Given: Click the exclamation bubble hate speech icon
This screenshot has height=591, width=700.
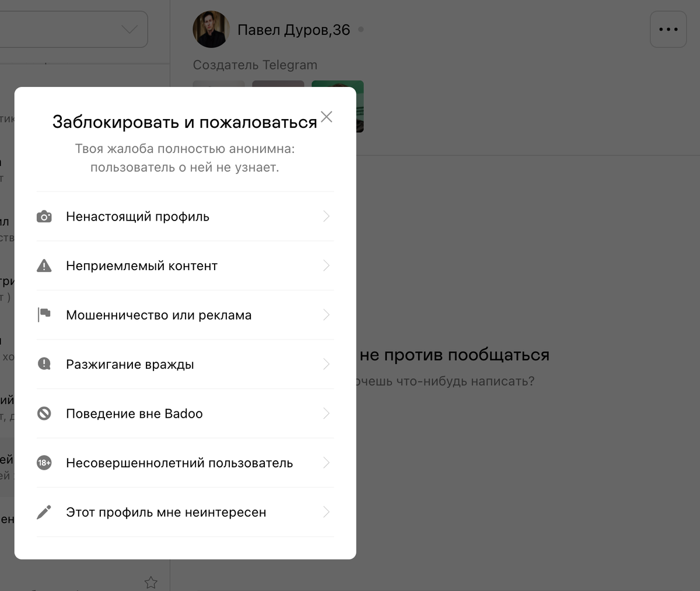Looking at the screenshot, I should 44,364.
